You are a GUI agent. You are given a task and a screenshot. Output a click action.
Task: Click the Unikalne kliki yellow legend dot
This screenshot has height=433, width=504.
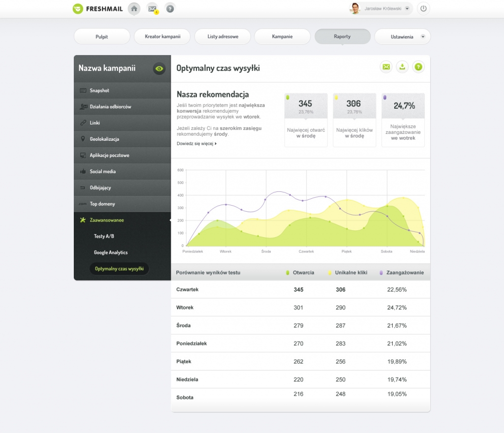point(329,273)
